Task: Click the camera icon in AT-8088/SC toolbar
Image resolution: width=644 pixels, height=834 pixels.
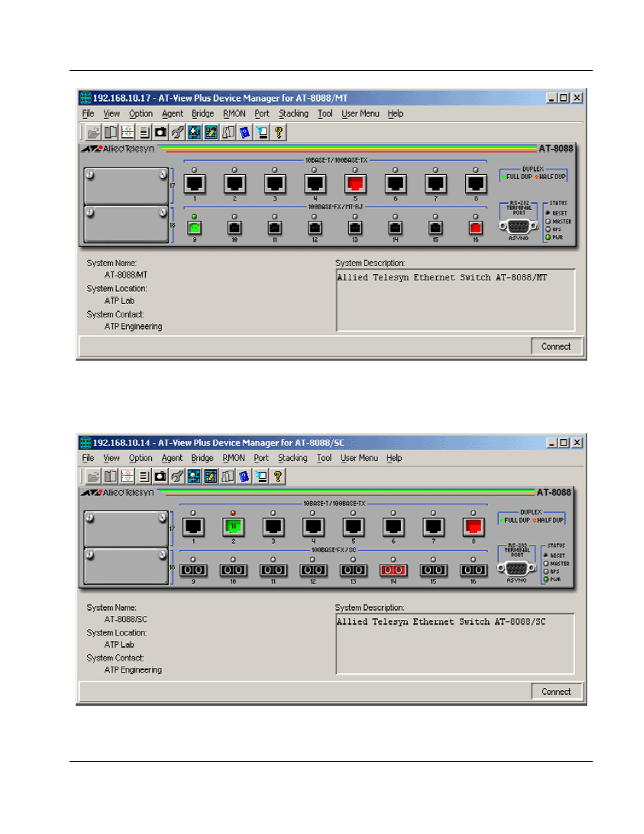Action: [x=160, y=476]
